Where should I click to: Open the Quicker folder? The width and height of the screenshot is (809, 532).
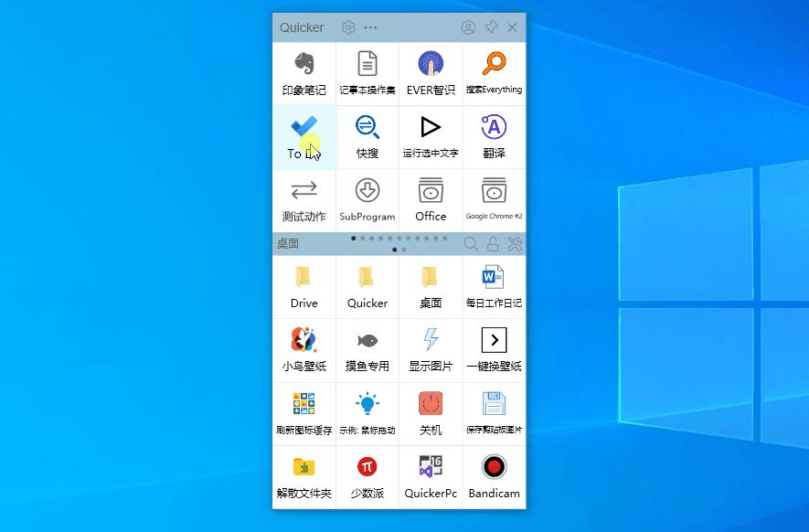(x=367, y=287)
